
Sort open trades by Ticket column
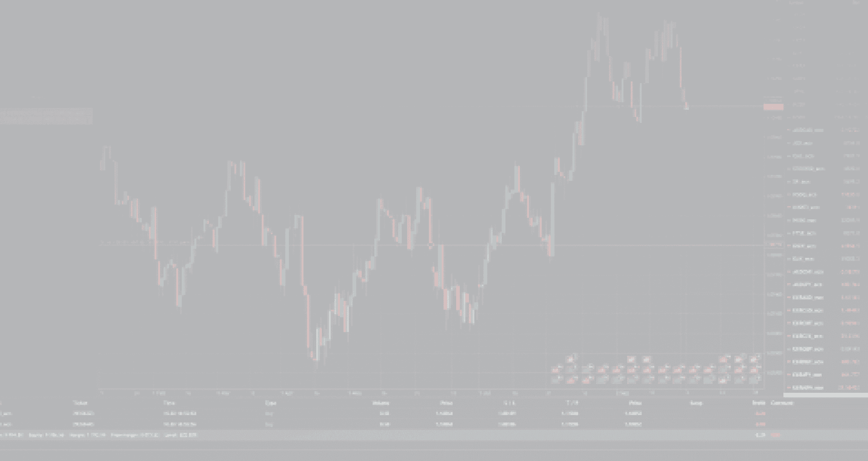coord(80,403)
